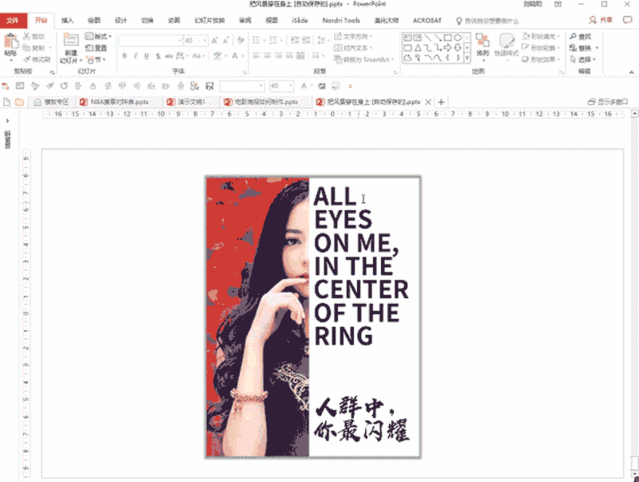Image resolution: width=639 pixels, height=482 pixels.
Task: Select the text box shape in gallery
Action: tap(407, 38)
